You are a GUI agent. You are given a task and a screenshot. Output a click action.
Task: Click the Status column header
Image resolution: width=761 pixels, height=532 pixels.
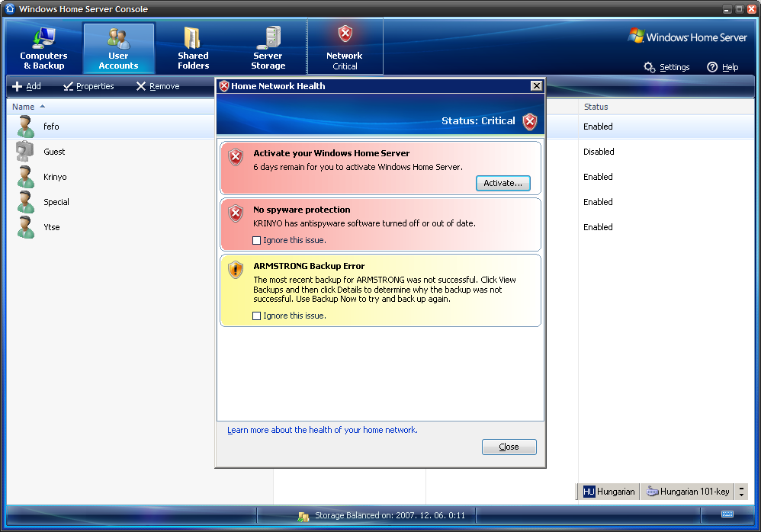596,107
